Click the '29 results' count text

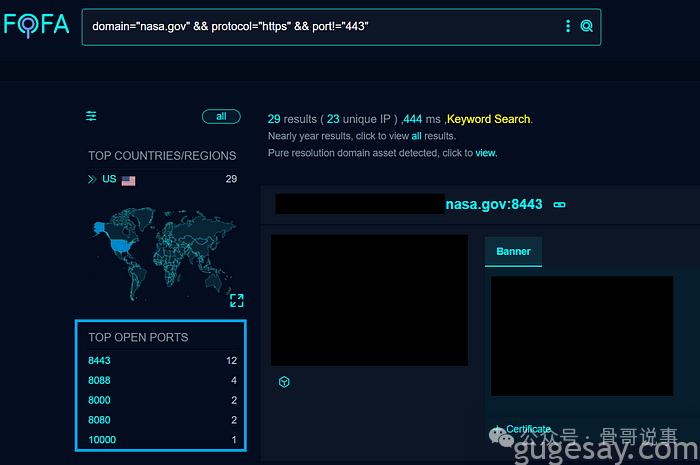[292, 119]
